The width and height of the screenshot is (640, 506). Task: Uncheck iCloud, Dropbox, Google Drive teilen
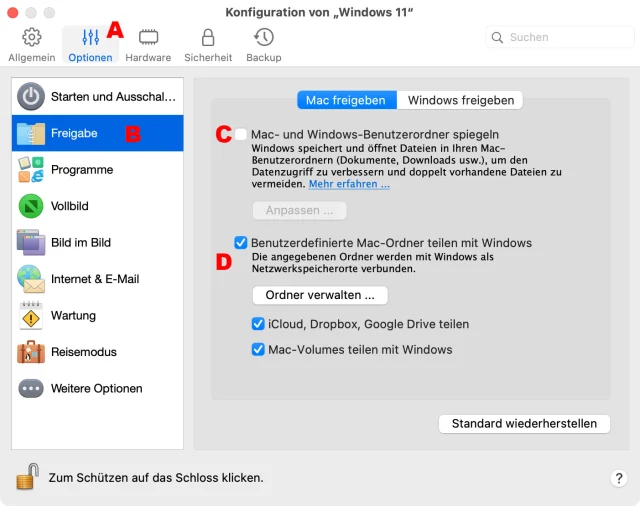click(258, 324)
